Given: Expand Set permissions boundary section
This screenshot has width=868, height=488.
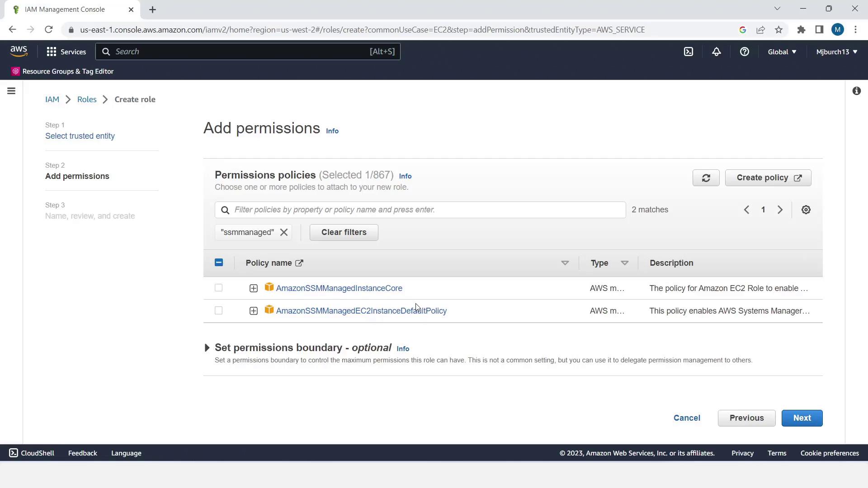Looking at the screenshot, I should (207, 347).
